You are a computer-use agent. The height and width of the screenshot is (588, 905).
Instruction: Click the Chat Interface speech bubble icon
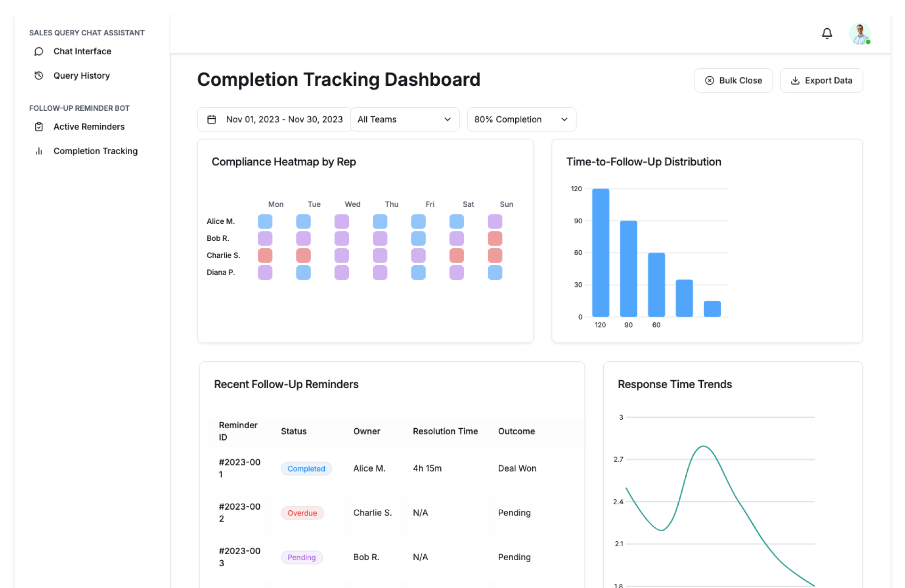[39, 51]
